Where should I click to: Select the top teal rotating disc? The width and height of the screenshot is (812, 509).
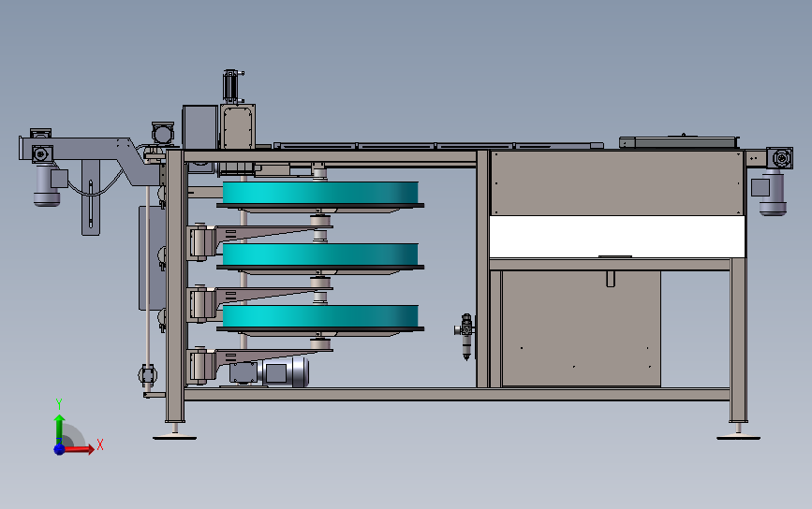coord(320,193)
